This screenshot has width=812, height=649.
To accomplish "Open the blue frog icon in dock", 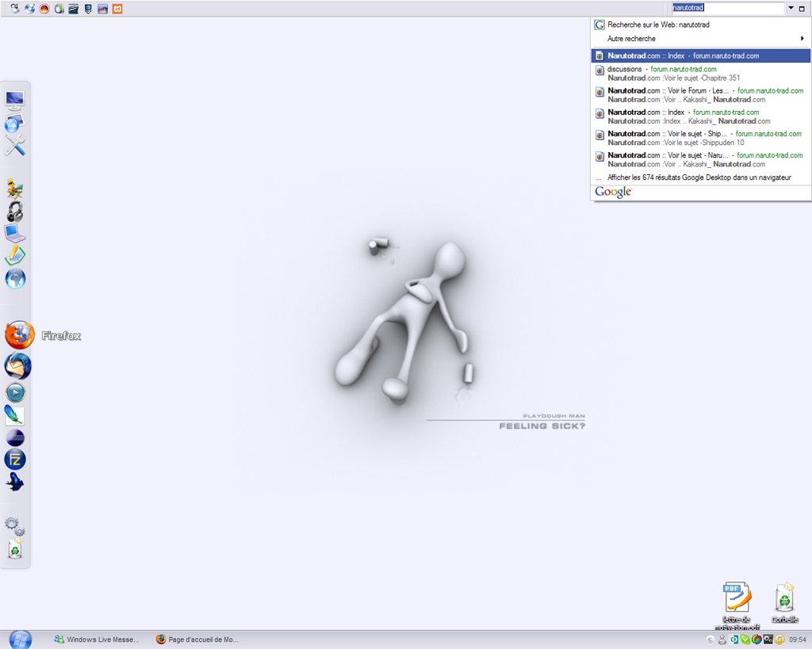I will (x=15, y=482).
